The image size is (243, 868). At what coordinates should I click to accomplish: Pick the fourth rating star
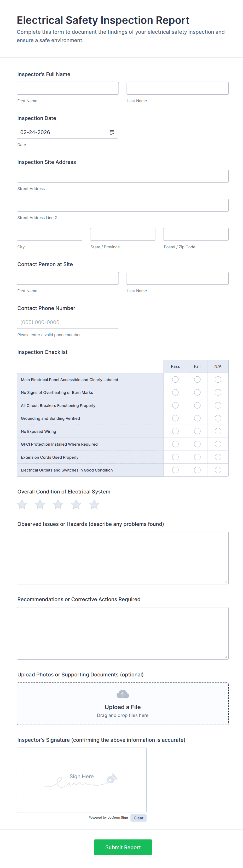(x=76, y=504)
